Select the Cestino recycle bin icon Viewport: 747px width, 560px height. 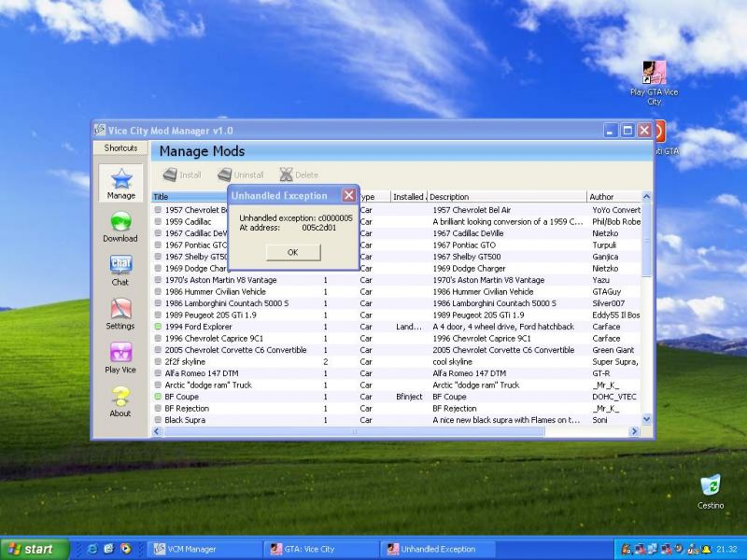pyautogui.click(x=711, y=492)
